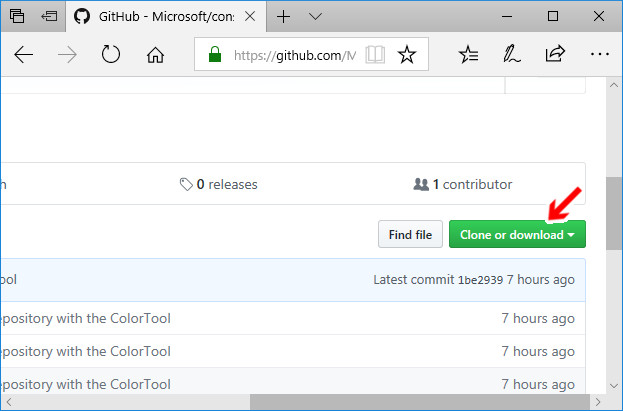Image resolution: width=623 pixels, height=411 pixels.
Task: View site security lock icon
Action: tap(215, 54)
